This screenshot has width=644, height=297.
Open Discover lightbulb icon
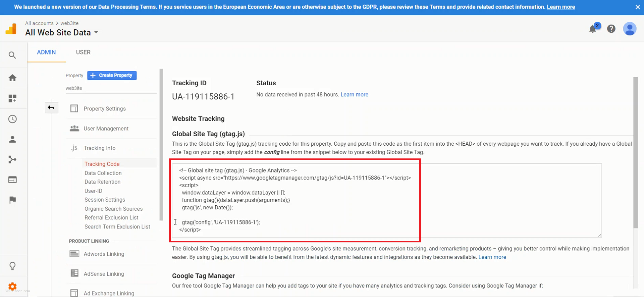tap(12, 266)
